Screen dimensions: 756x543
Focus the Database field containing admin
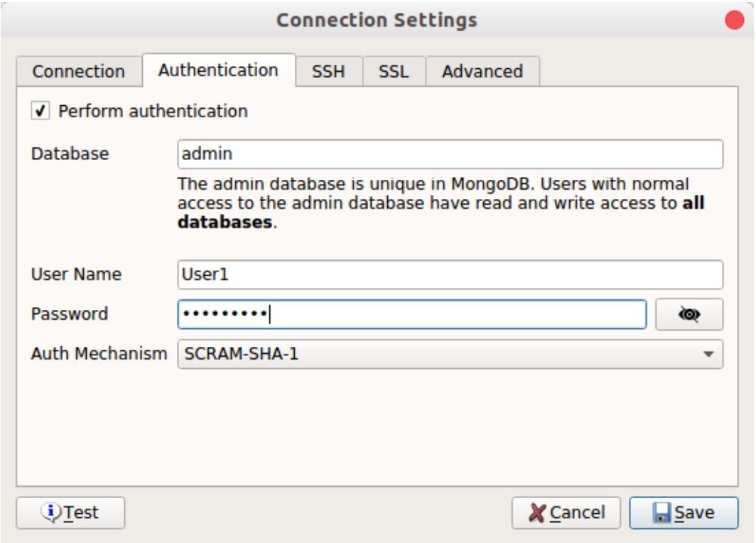[450, 154]
